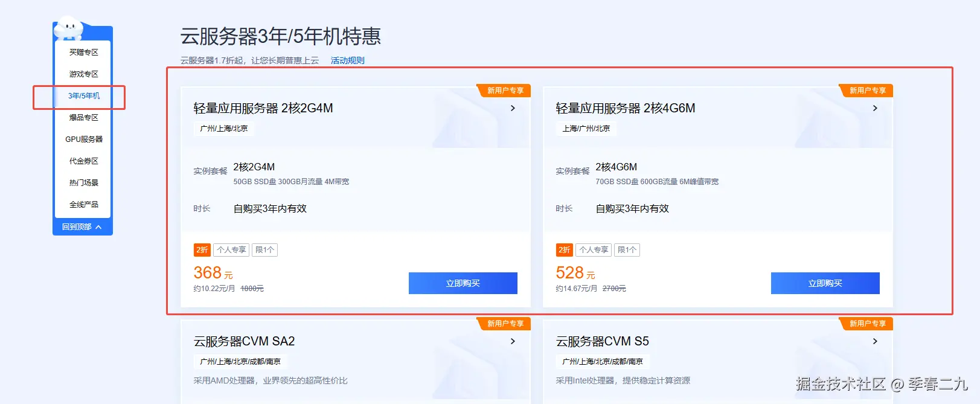Expand the 云服务器CVM S5 card arrow
This screenshot has height=404, width=980.
(x=875, y=341)
